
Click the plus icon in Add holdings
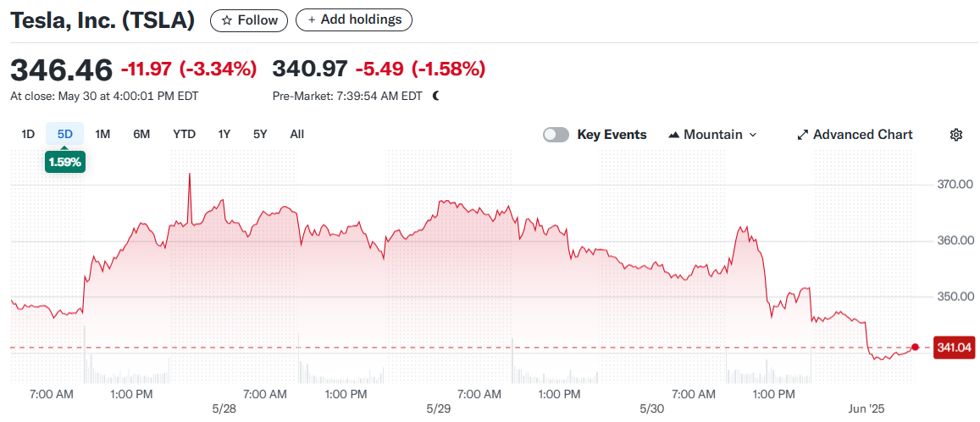312,19
